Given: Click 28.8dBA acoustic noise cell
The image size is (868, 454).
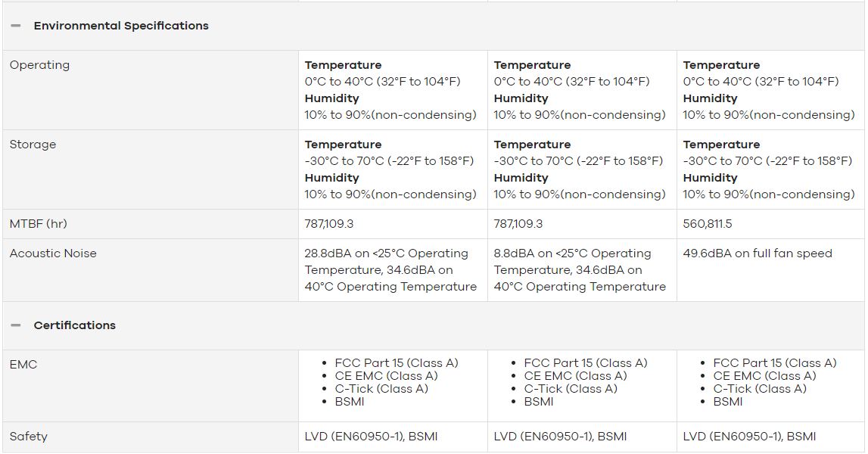Looking at the screenshot, I should (x=390, y=269).
